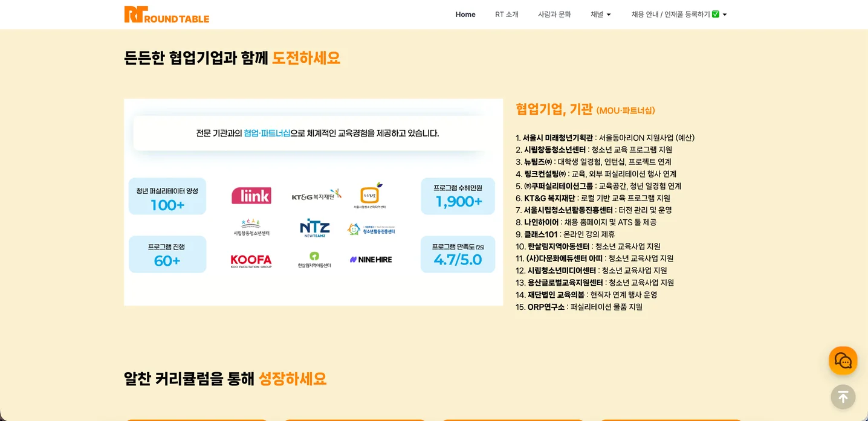
Task: Click the 청소년활동진흥센터 smiley logo
Action: point(371,228)
